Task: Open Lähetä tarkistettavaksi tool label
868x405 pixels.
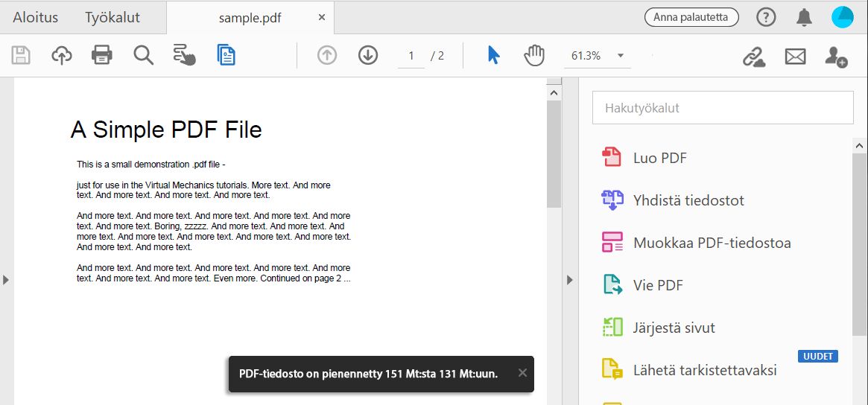Action: pyautogui.click(x=705, y=370)
